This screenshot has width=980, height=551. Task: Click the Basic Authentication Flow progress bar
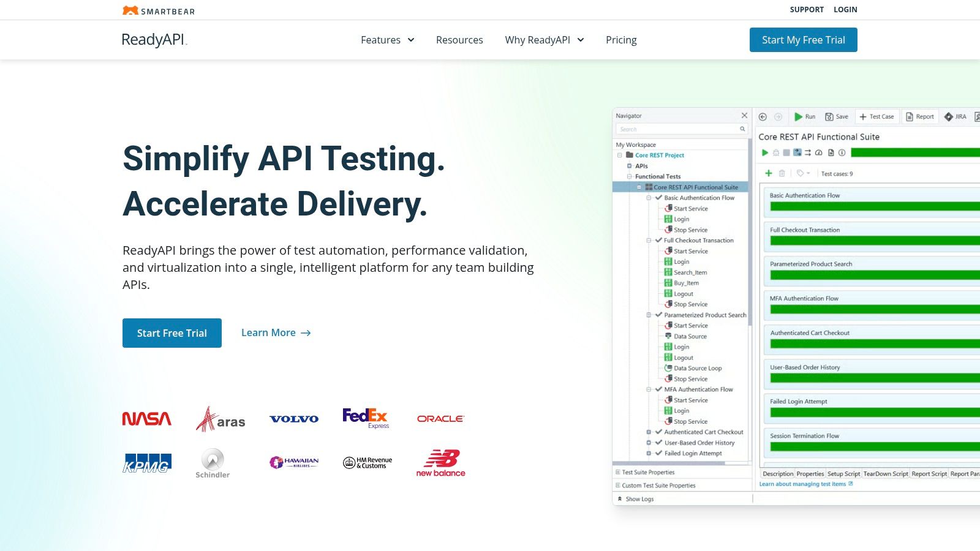tap(875, 207)
